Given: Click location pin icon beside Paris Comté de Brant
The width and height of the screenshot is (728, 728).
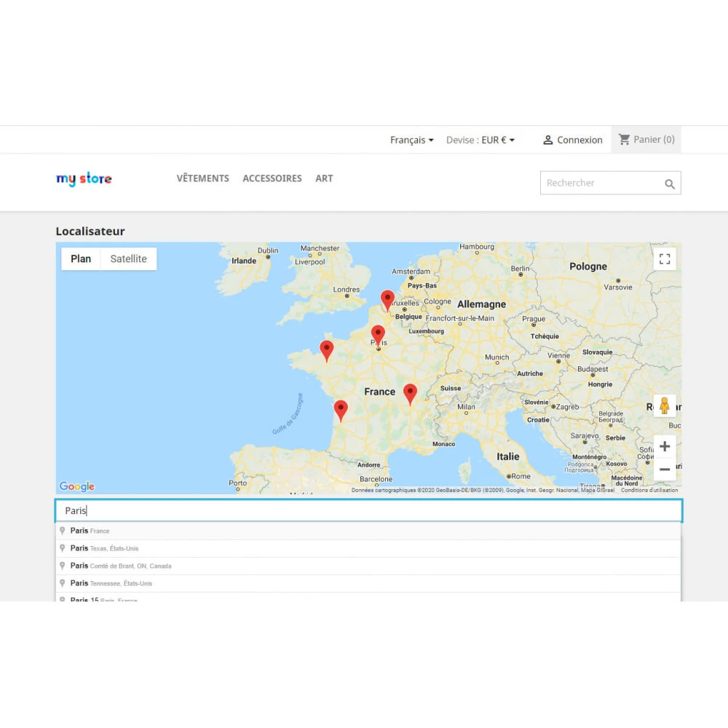Looking at the screenshot, I should tap(62, 566).
